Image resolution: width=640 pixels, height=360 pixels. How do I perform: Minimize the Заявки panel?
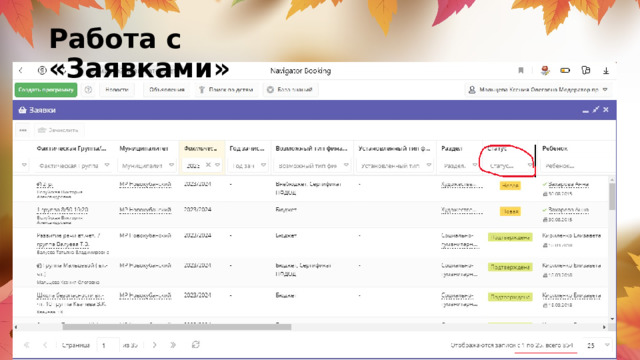click(586, 111)
